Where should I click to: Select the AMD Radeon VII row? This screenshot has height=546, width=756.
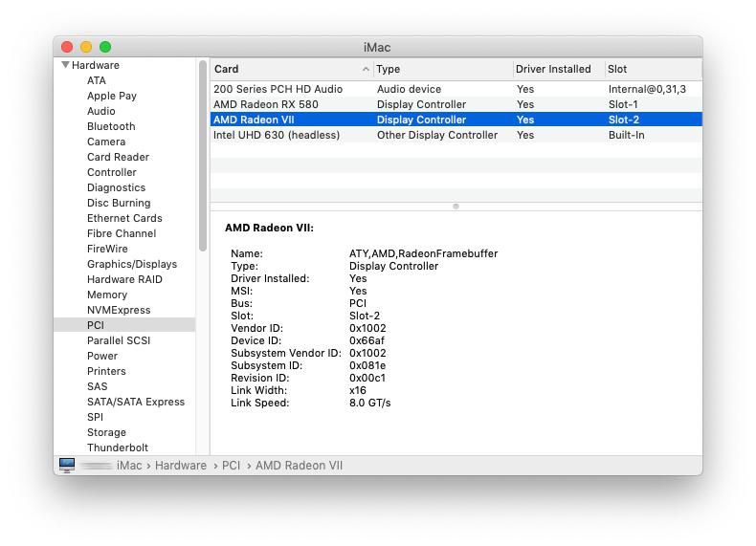tap(456, 120)
